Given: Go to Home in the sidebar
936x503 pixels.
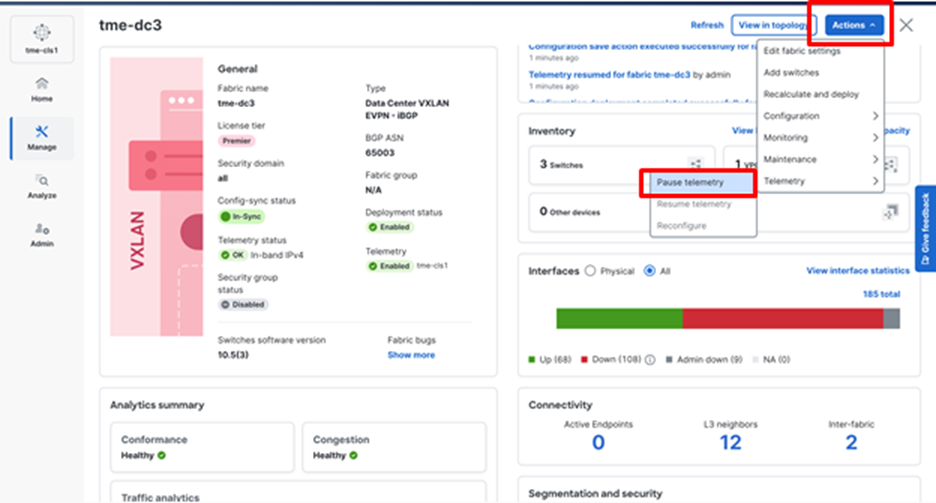Looking at the screenshot, I should (x=42, y=90).
